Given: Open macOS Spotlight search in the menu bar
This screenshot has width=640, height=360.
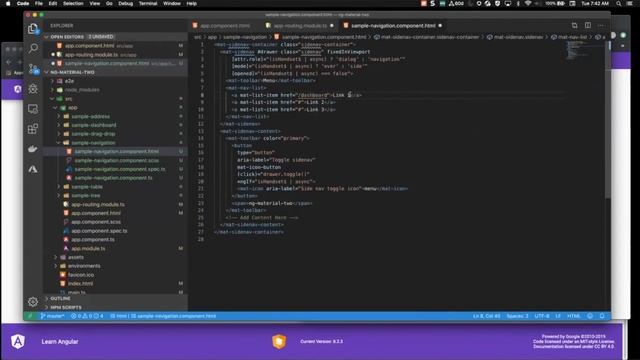Looking at the screenshot, I should point(619,3).
